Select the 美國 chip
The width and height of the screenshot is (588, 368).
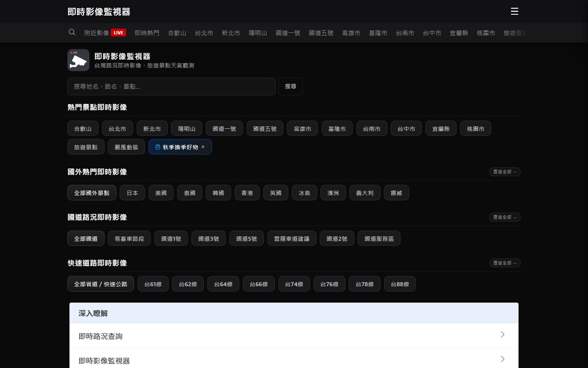161,193
